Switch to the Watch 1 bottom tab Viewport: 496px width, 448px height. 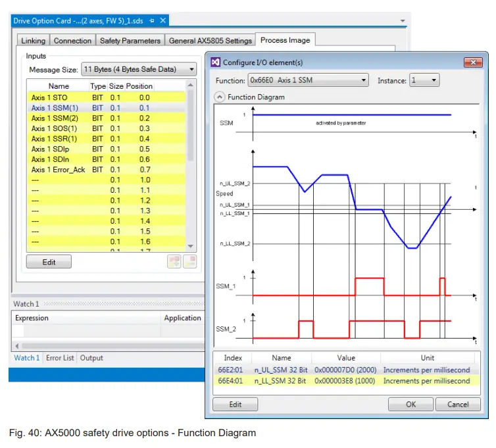pos(27,358)
